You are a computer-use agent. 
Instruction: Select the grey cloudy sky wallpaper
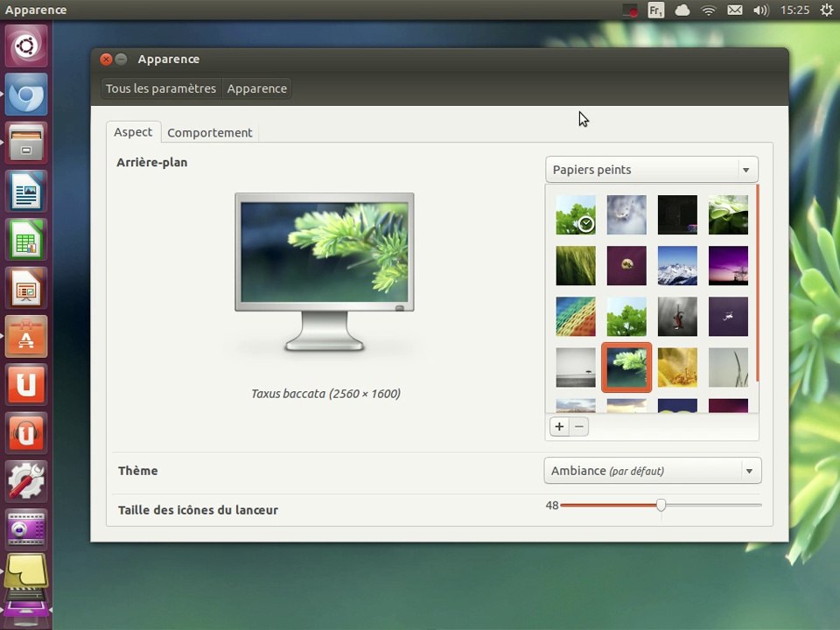pyautogui.click(x=626, y=214)
